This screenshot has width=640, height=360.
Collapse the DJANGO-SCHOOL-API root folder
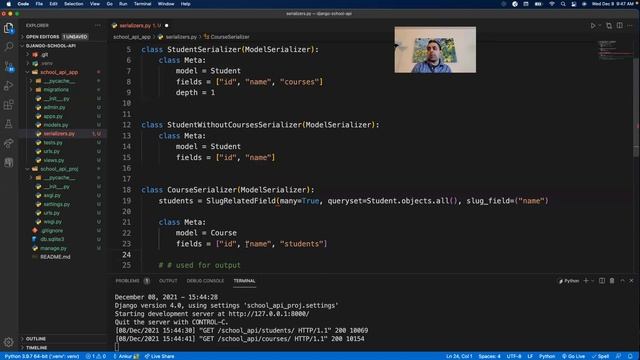pos(51,46)
